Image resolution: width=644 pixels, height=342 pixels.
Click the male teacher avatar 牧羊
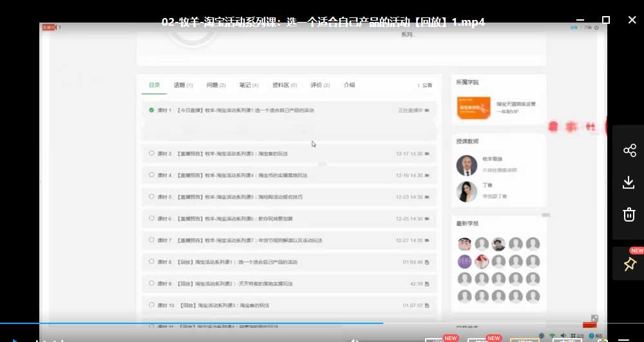[466, 166]
